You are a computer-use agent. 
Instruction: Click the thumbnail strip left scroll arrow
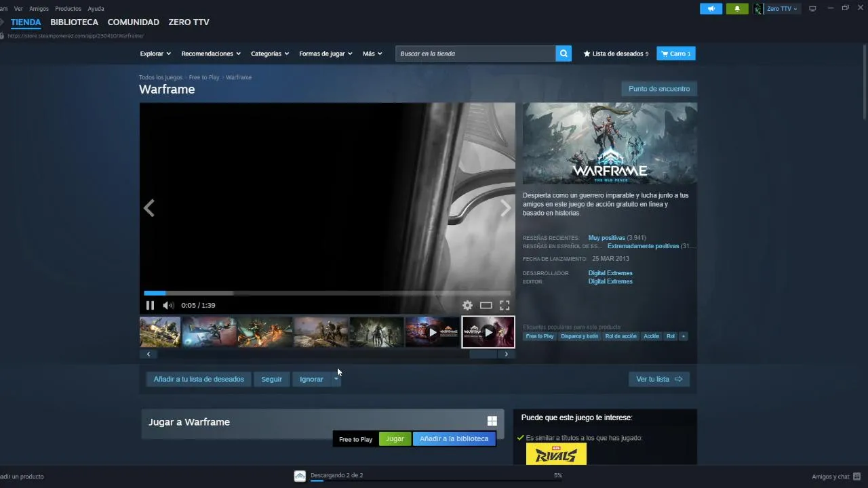[x=148, y=354]
